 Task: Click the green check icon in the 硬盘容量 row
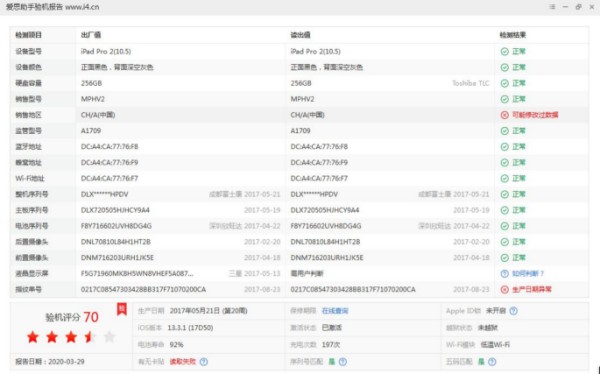504,83
